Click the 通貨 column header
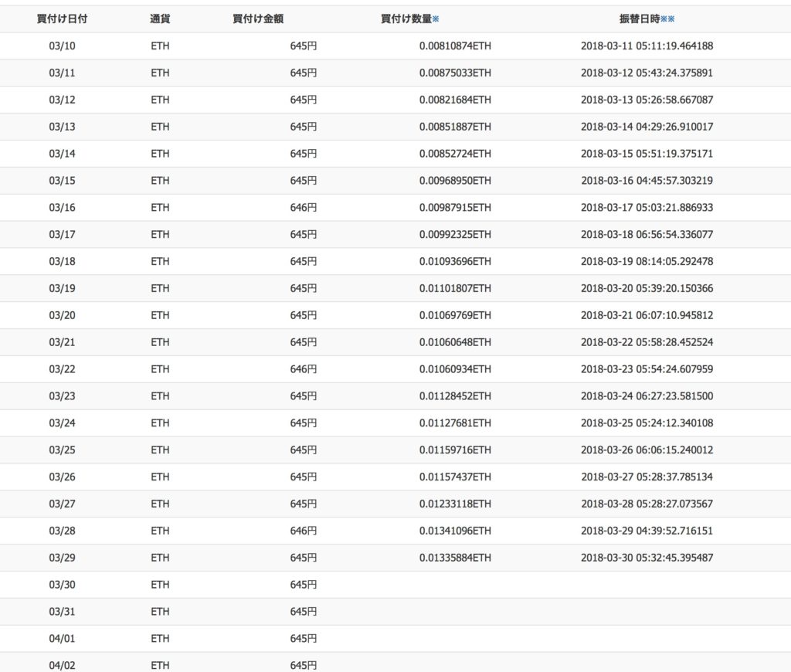 (160, 19)
